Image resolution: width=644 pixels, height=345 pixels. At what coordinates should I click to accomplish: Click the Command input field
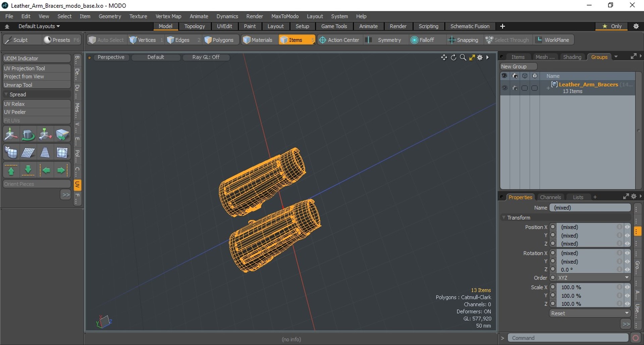[568, 338]
